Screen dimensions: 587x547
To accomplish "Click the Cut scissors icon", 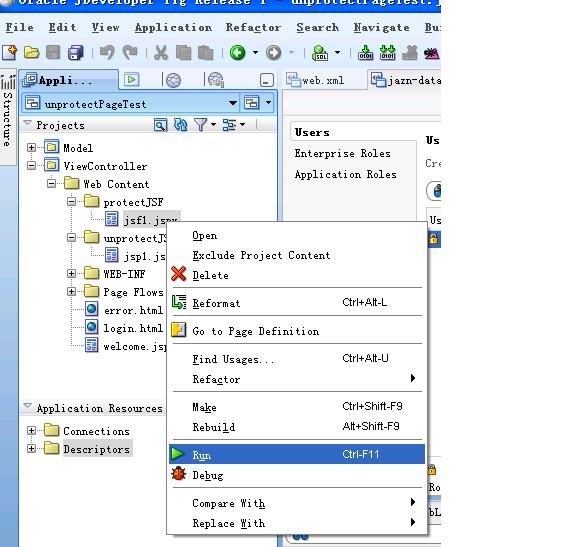I will [x=161, y=52].
